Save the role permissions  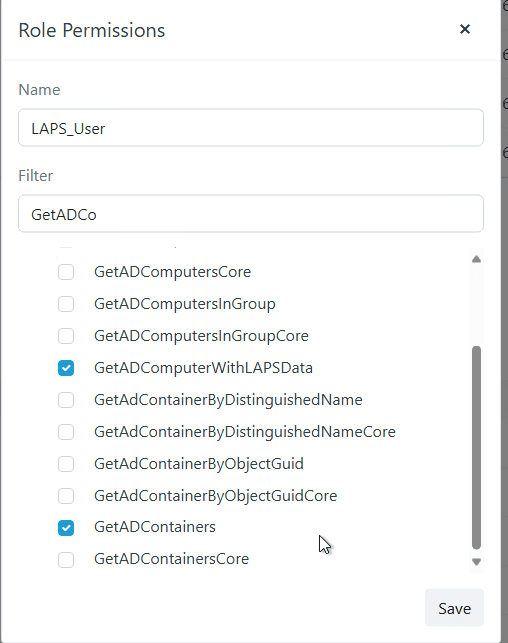(x=454, y=608)
